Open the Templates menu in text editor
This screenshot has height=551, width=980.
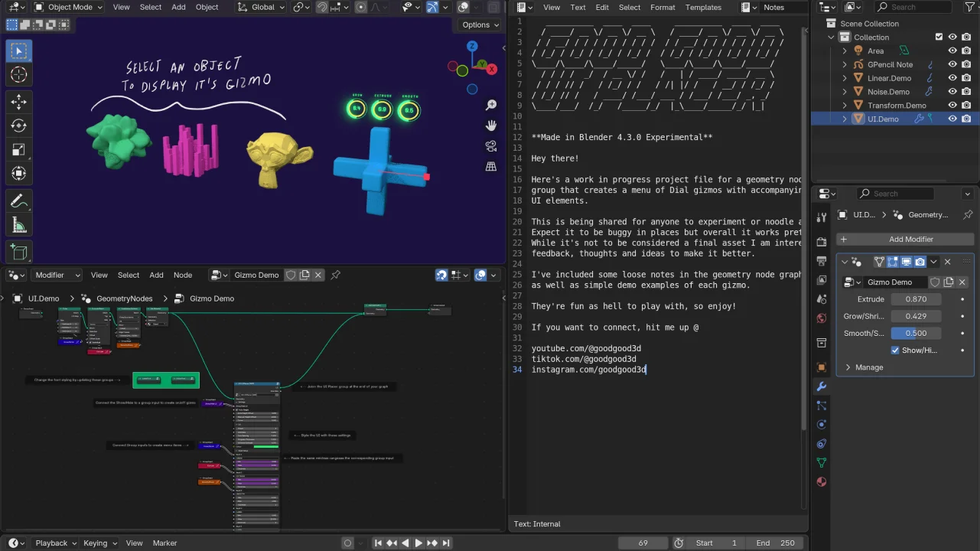click(x=703, y=8)
